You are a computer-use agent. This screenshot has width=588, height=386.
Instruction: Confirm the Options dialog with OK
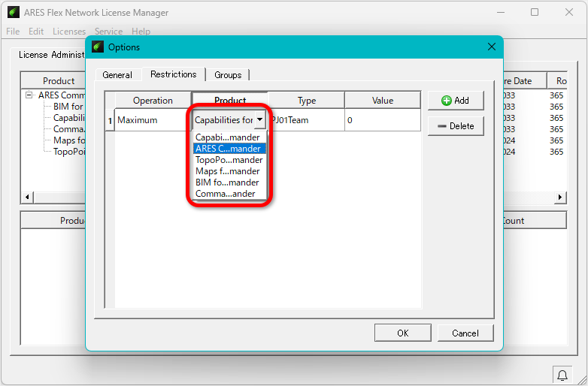point(403,333)
